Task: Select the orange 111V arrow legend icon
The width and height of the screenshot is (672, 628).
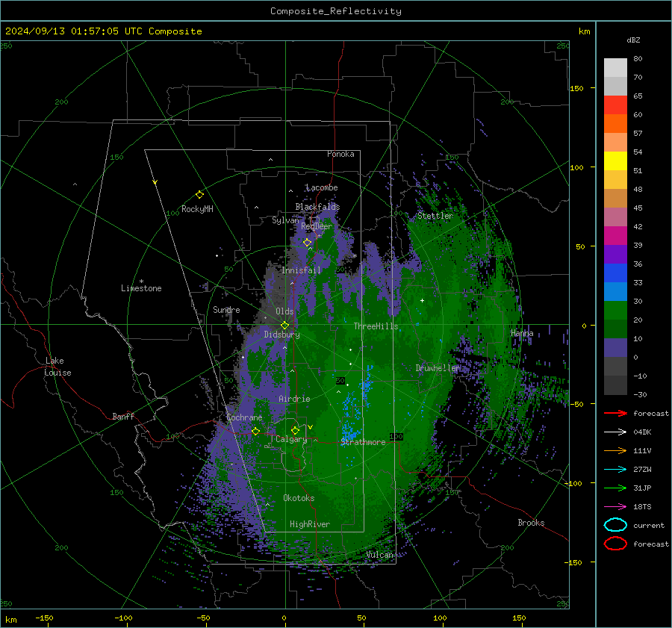Action: pos(615,450)
